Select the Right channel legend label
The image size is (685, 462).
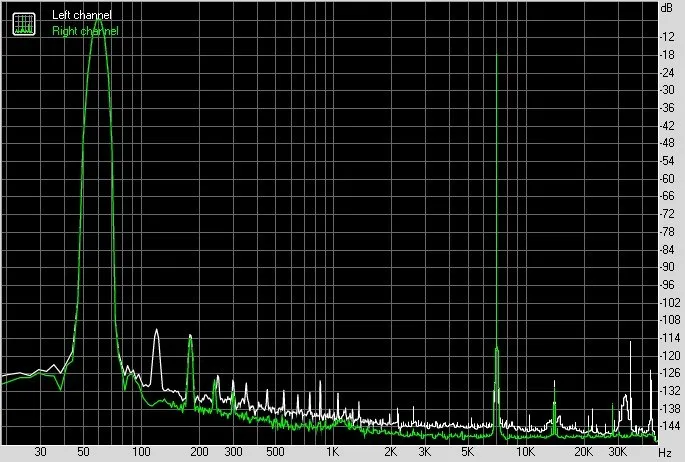point(85,31)
